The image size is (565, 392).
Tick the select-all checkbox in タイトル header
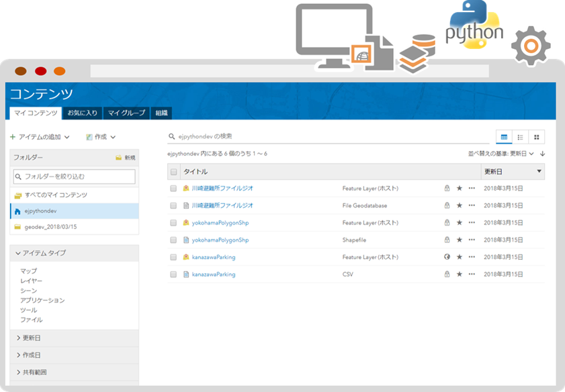tap(174, 172)
